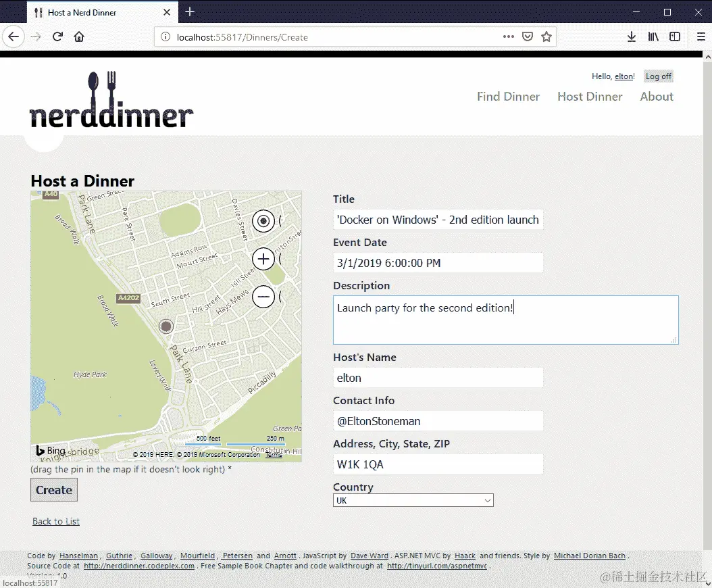Viewport: 712px width, 588px height.
Task: Expand the Country dropdown showing UK
Action: click(413, 500)
